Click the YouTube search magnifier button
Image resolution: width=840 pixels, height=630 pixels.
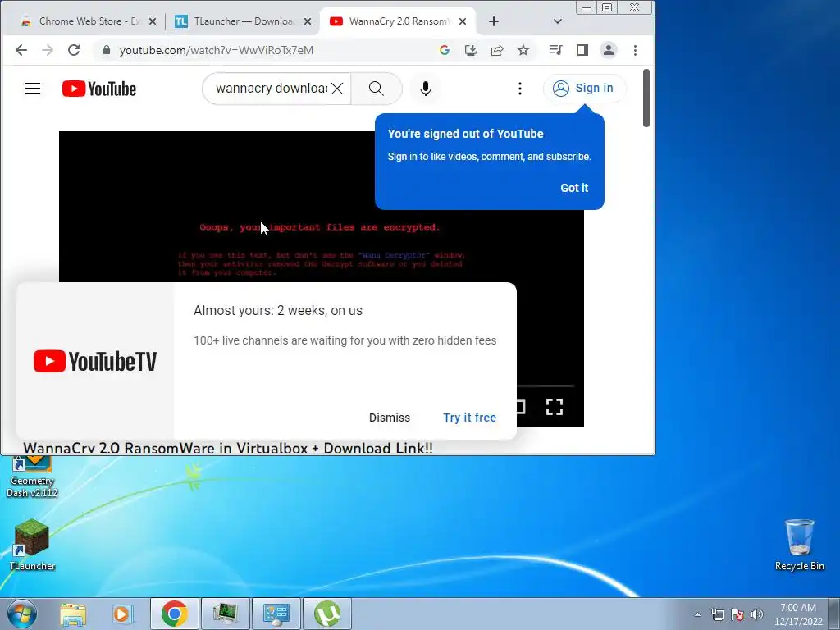coord(377,89)
